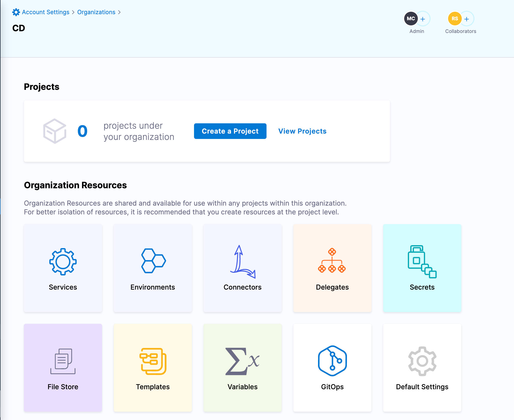The height and width of the screenshot is (420, 514).
Task: Open the Services gear icon card
Action: (63, 262)
